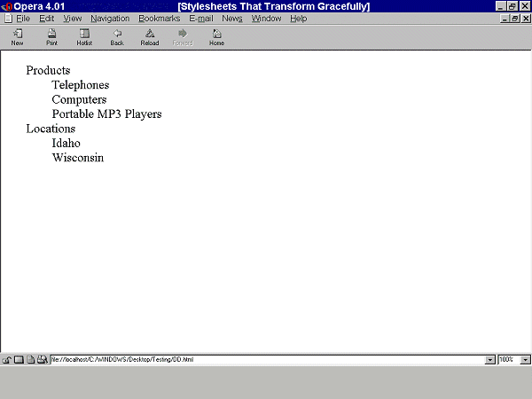
Task: Click the Forward arrow icon
Action: point(183,35)
